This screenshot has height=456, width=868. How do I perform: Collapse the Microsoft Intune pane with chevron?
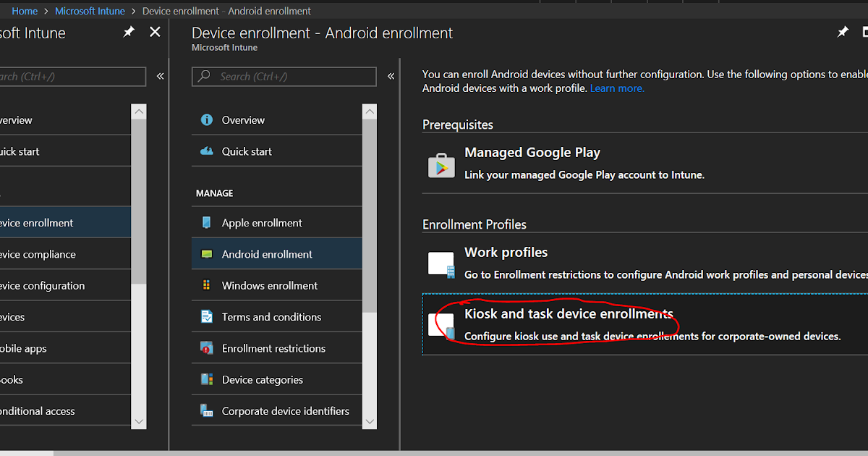pos(160,75)
